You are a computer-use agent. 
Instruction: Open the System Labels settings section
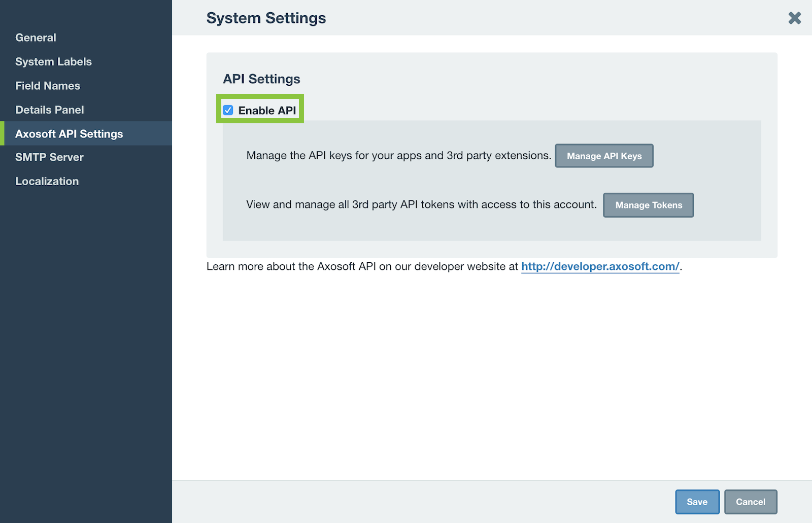point(53,61)
